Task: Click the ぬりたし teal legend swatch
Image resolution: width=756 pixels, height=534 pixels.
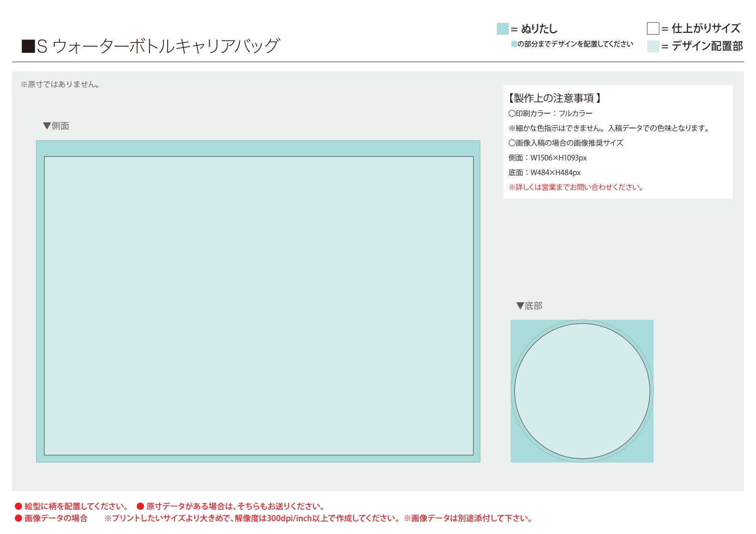Action: pos(503,29)
